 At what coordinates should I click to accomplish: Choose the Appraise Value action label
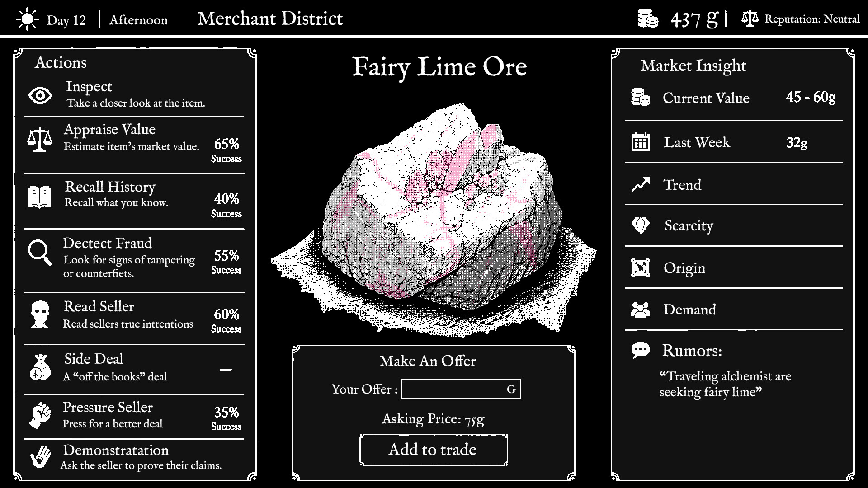[x=109, y=130]
